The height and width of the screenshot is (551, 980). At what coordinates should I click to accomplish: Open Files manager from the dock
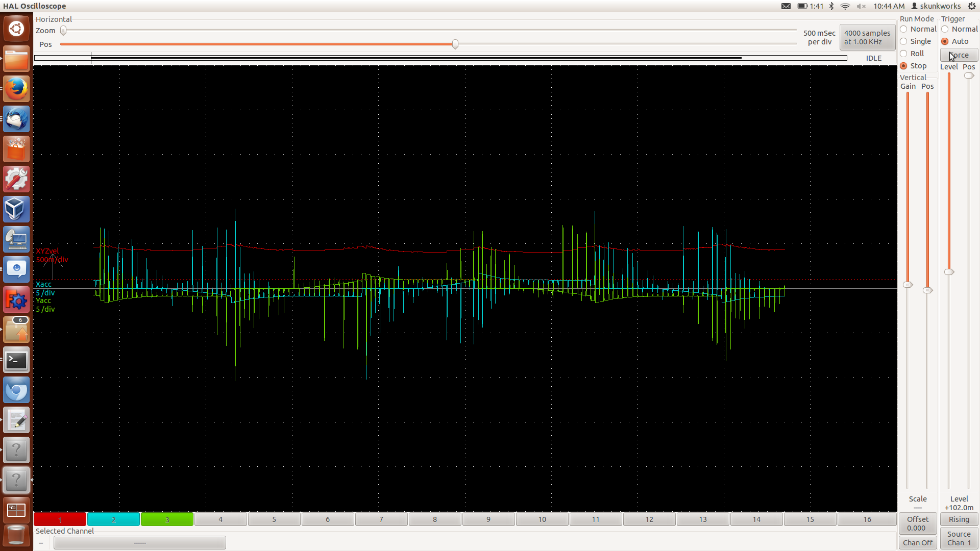16,59
